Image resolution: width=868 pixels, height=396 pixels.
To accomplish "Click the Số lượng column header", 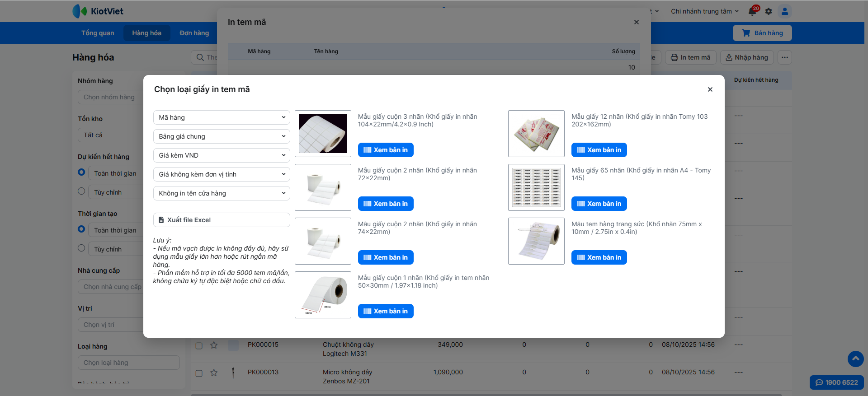I will (623, 51).
